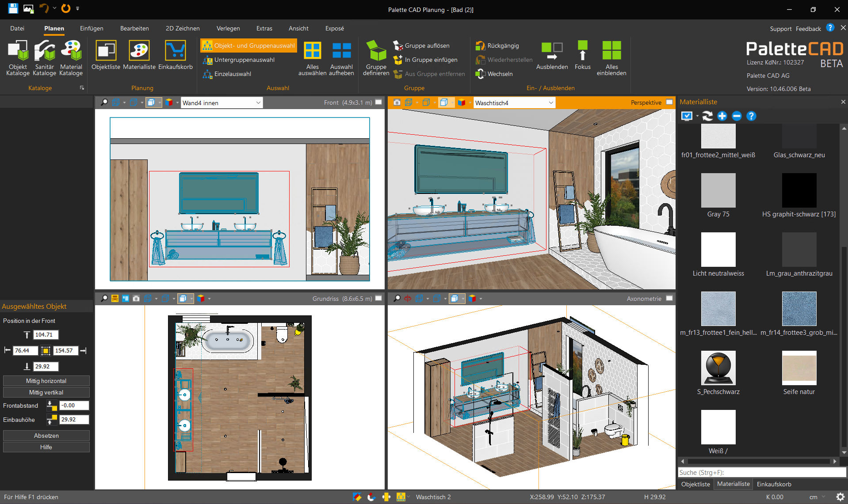Toggle the Front view checkbox

click(x=378, y=102)
